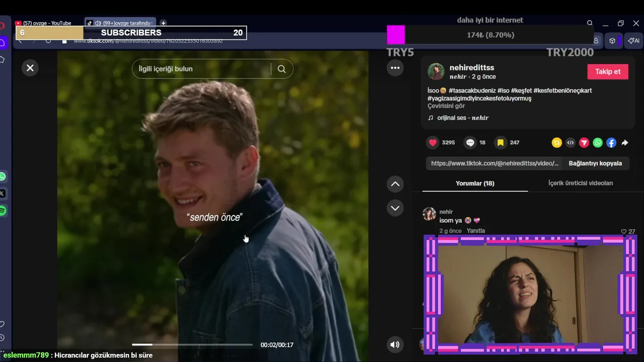This screenshot has height=362, width=644.
Task: Open the #iso hashtag
Action: (503, 90)
